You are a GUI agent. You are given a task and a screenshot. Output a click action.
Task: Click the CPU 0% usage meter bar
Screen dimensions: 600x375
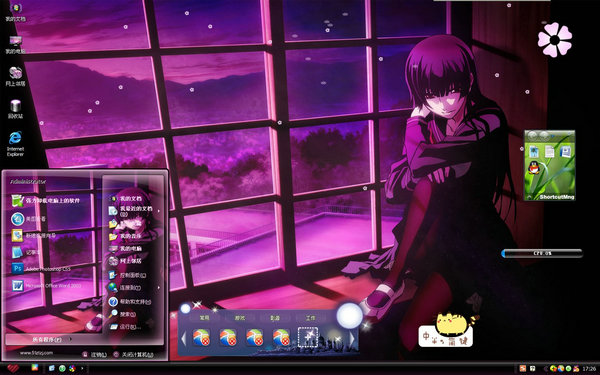tap(542, 253)
